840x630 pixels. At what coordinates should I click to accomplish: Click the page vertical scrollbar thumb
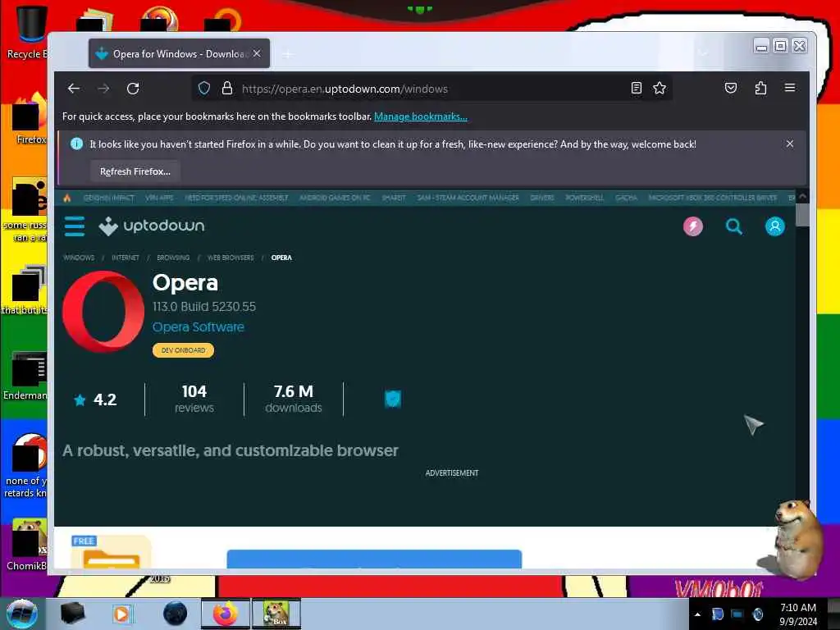(x=802, y=215)
